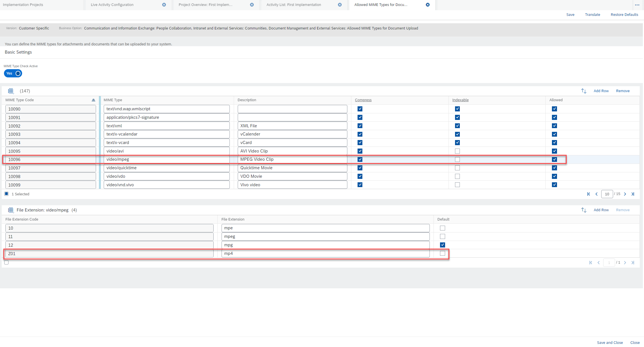644x347 pixels.
Task: Close the Project Overview tab
Action: point(252,5)
